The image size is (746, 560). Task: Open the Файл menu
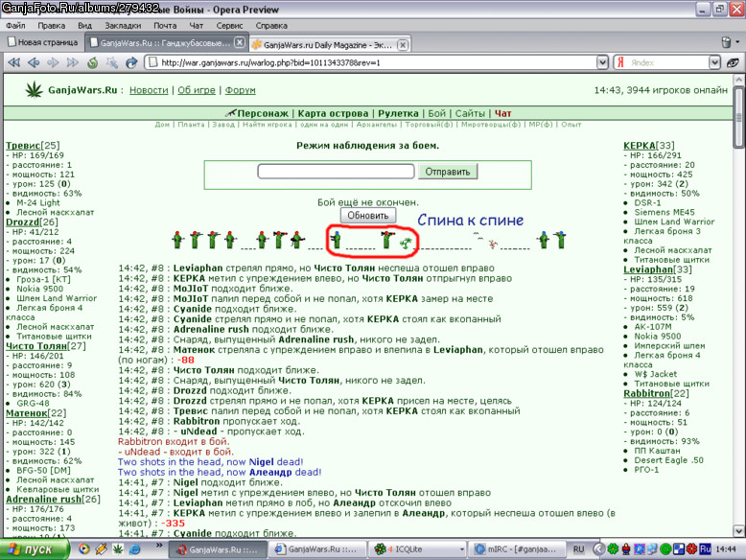coord(15,26)
